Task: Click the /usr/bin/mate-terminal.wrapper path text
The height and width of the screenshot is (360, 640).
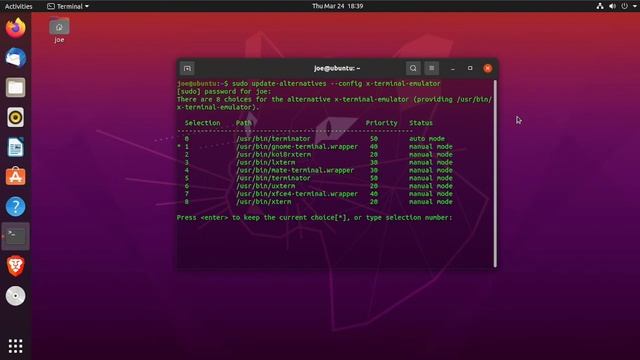Action: (295, 170)
